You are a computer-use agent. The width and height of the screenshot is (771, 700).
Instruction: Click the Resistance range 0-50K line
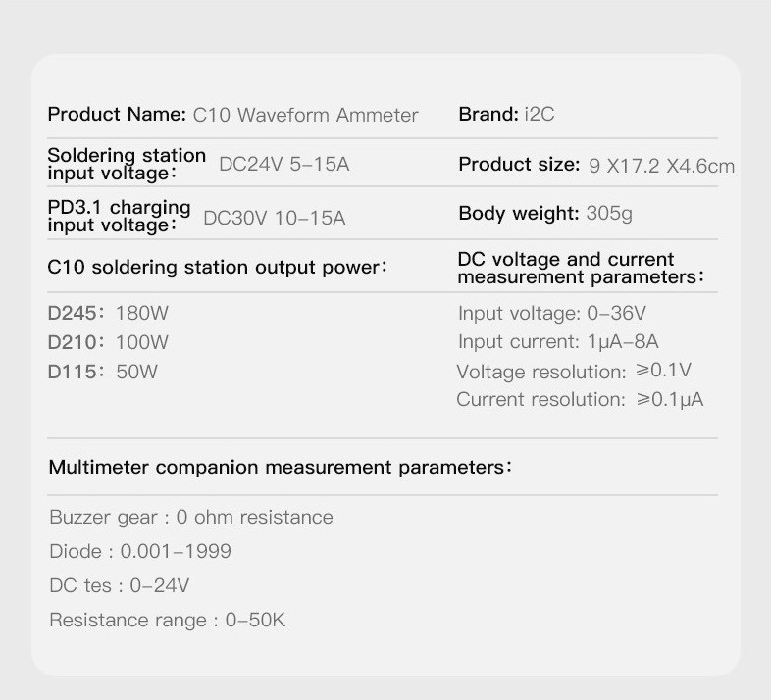(167, 621)
